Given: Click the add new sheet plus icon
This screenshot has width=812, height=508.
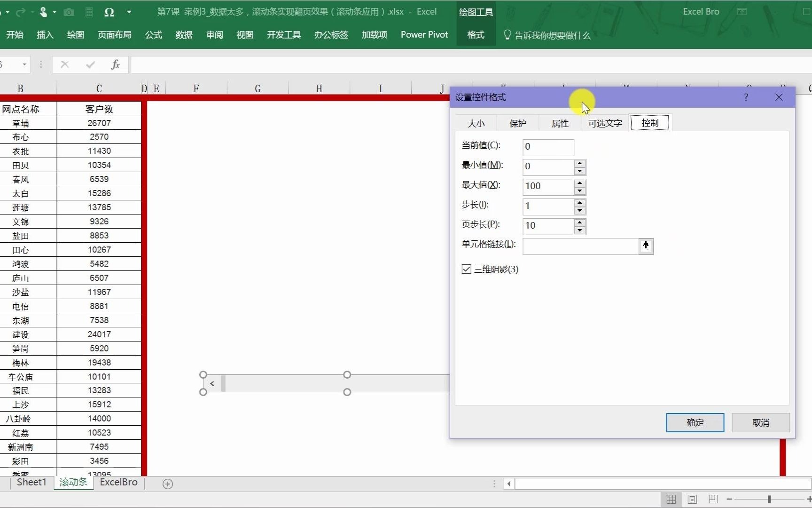Looking at the screenshot, I should point(168,484).
